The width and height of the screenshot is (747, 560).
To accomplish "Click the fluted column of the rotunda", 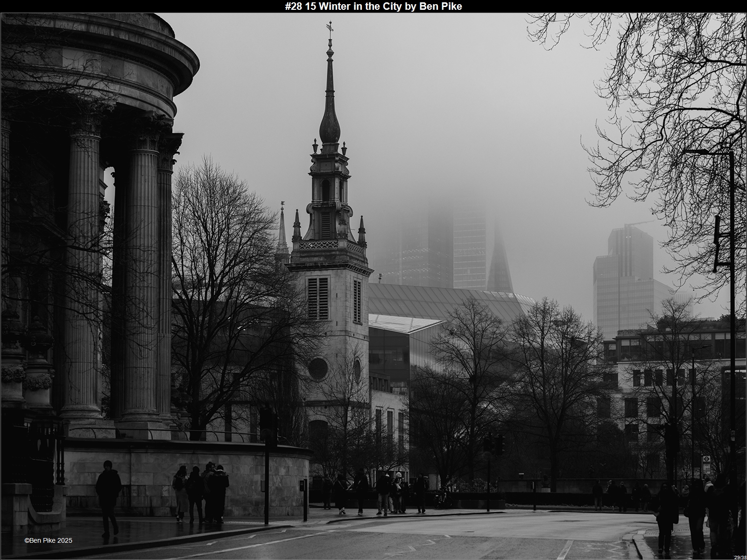I will [x=142, y=280].
